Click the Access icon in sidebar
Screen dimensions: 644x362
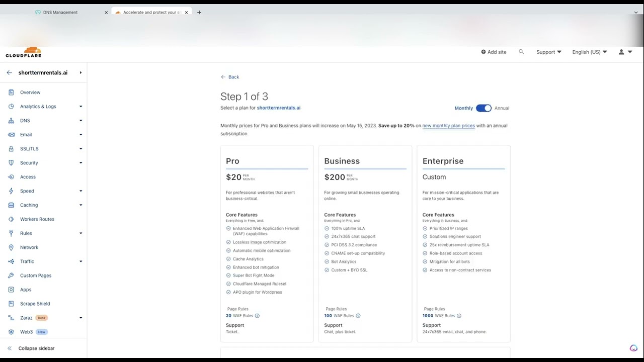tap(11, 177)
